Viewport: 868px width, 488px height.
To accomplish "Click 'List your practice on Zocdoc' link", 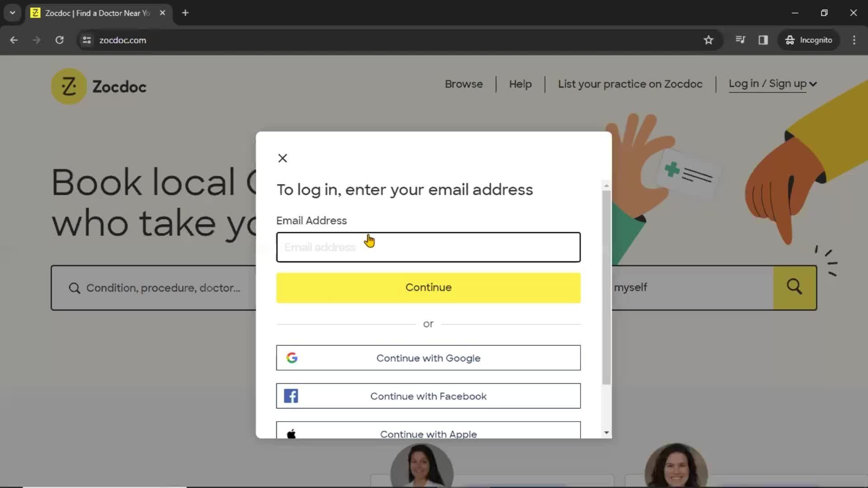I will click(630, 84).
